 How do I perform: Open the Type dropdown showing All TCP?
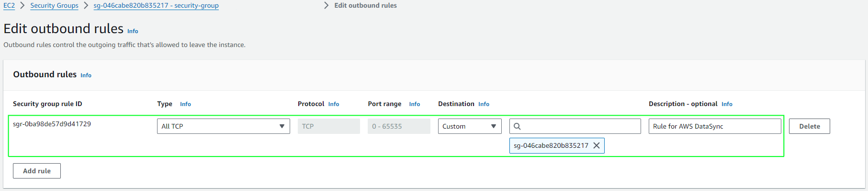[224, 126]
